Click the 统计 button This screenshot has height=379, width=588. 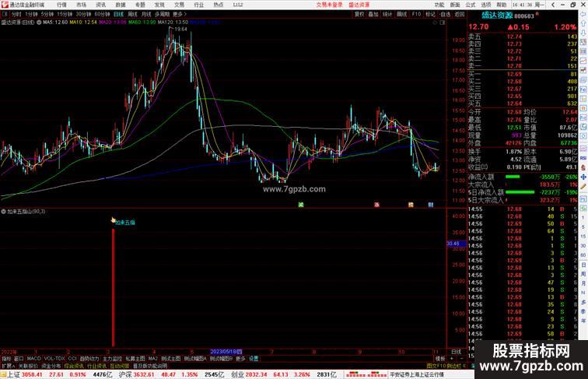[387, 14]
